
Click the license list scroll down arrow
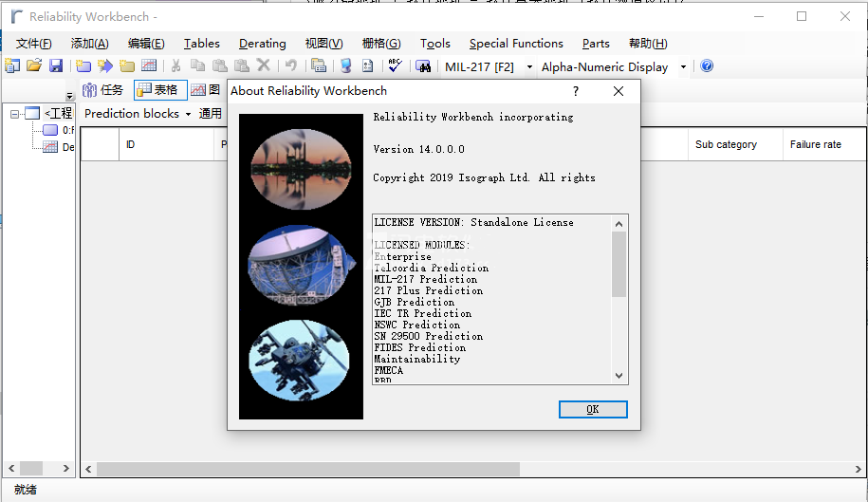[619, 375]
